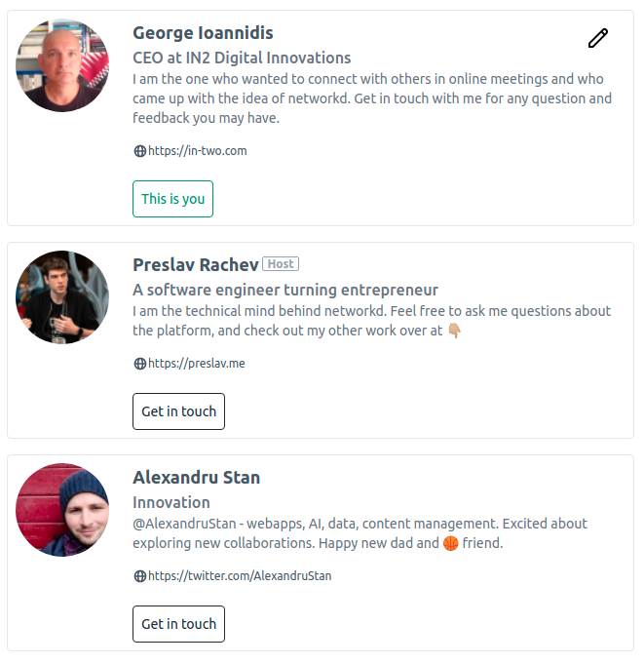Click George Ioannidis profile photo

tap(62, 66)
